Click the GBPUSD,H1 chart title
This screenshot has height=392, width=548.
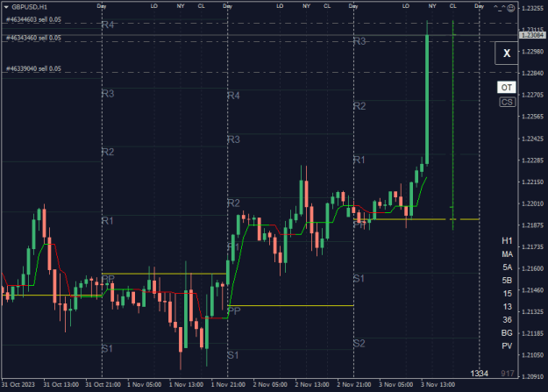click(x=29, y=7)
